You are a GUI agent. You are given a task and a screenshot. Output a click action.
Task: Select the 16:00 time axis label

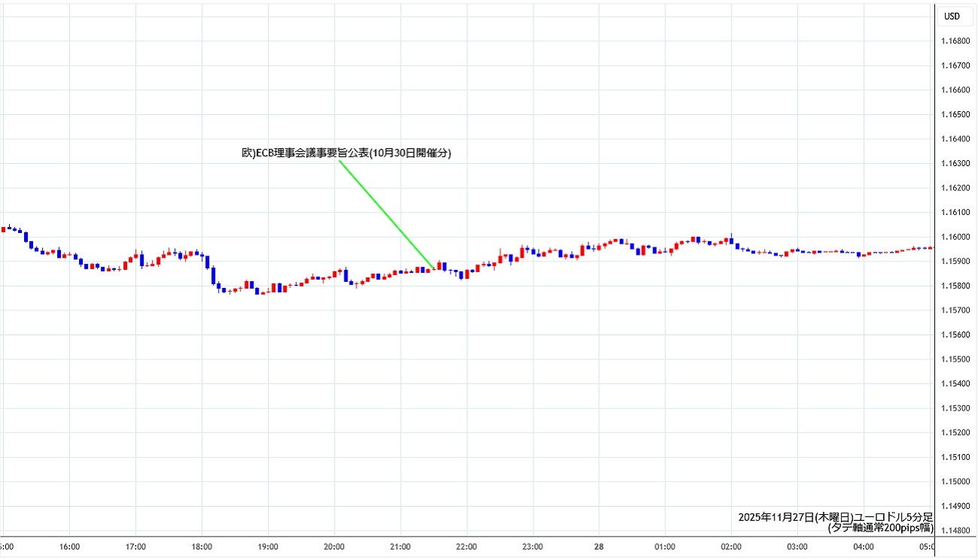[x=69, y=546]
